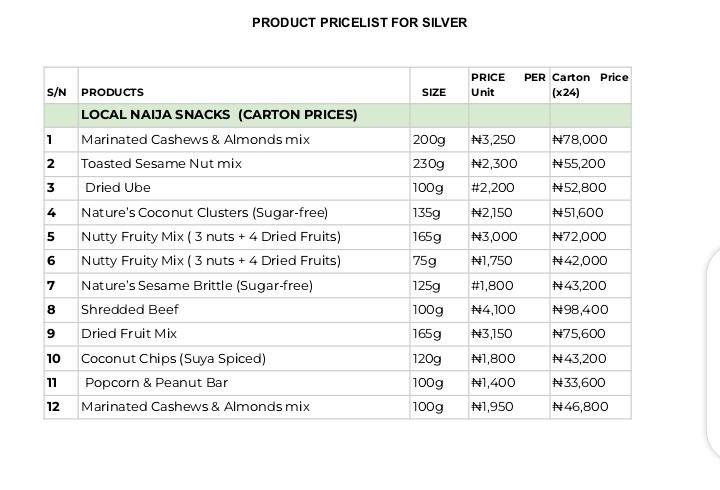Click Nature's Sesame Brittle (Sugar-free) product
Screen dimensions: 720x490
click(197, 286)
